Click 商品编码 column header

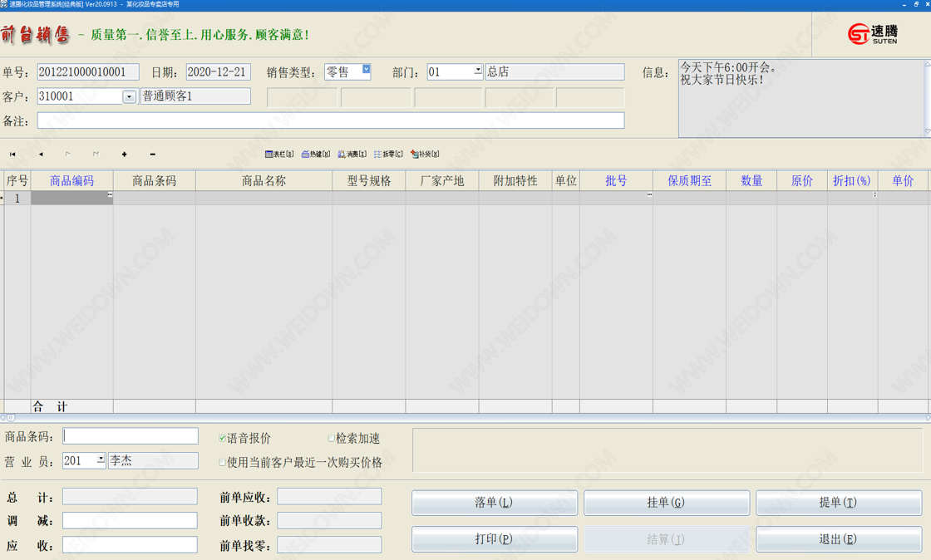pos(71,181)
